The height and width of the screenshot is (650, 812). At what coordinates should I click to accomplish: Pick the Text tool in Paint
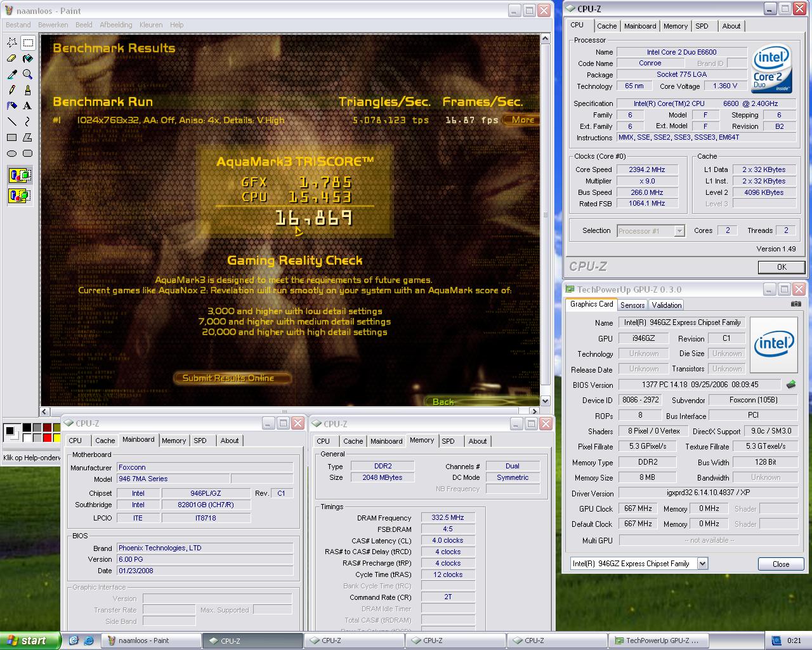[x=28, y=106]
